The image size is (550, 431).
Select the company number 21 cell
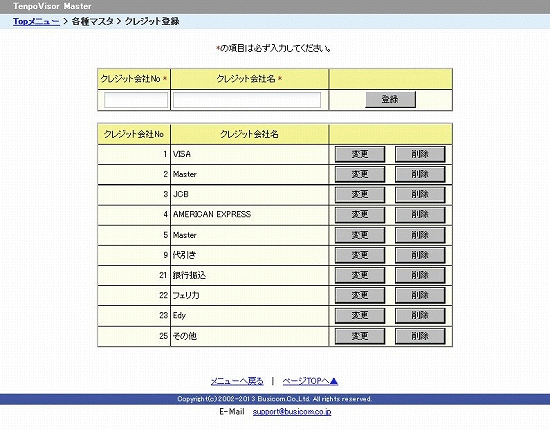134,275
